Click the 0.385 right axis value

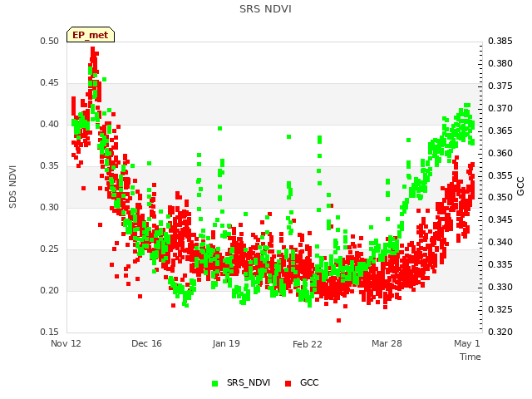pos(500,41)
